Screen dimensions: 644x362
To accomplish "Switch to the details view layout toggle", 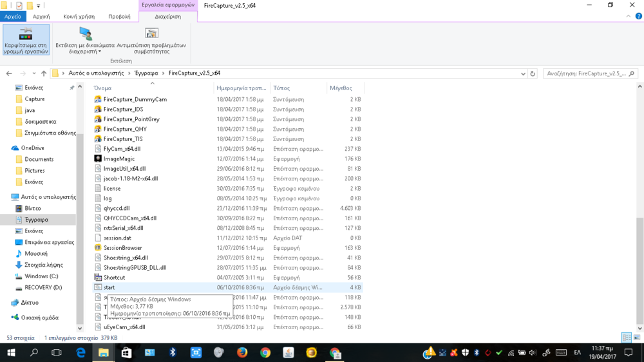I will click(x=626, y=338).
